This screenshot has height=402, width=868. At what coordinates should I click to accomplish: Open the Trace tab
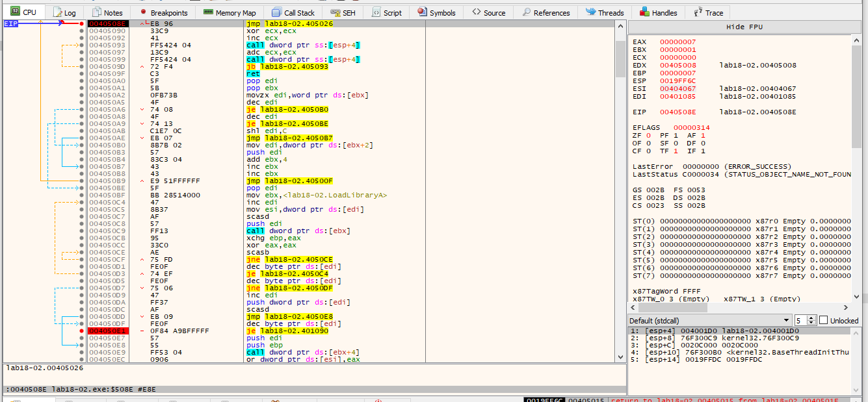[x=709, y=12]
